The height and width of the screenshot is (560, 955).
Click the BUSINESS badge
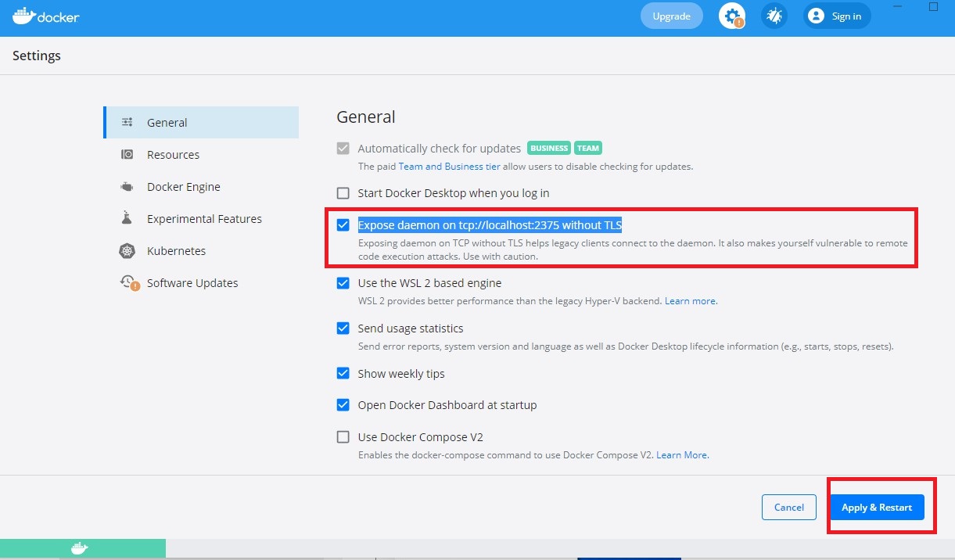pyautogui.click(x=549, y=148)
